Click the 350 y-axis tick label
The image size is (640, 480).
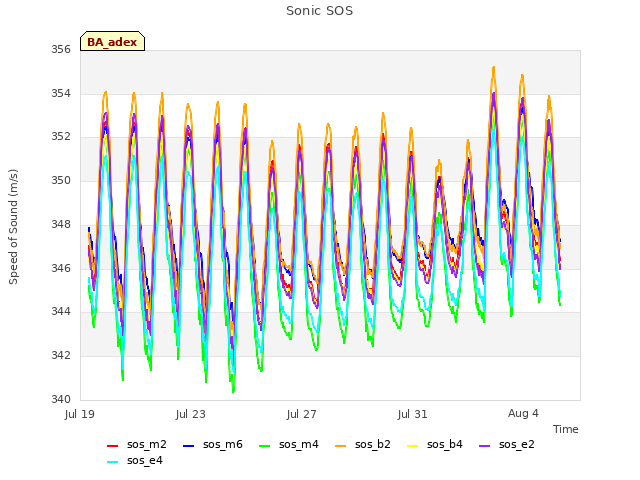pyautogui.click(x=61, y=180)
